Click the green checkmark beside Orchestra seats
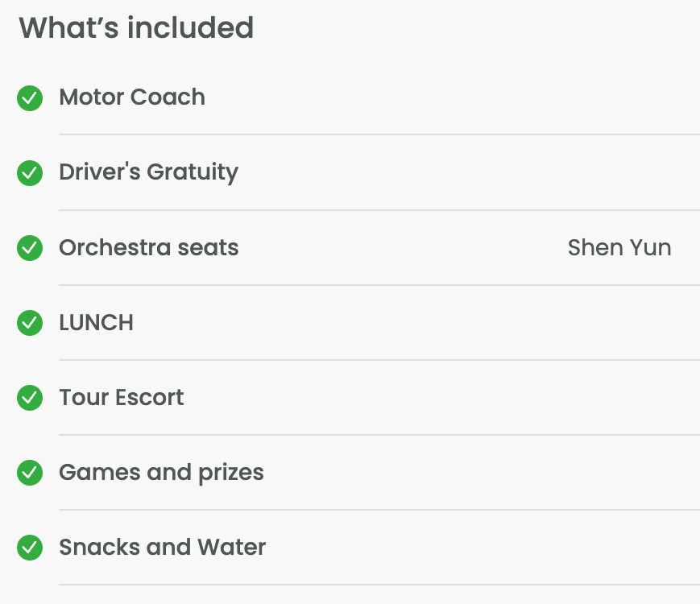Image resolution: width=700 pixels, height=604 pixels. pyautogui.click(x=30, y=248)
